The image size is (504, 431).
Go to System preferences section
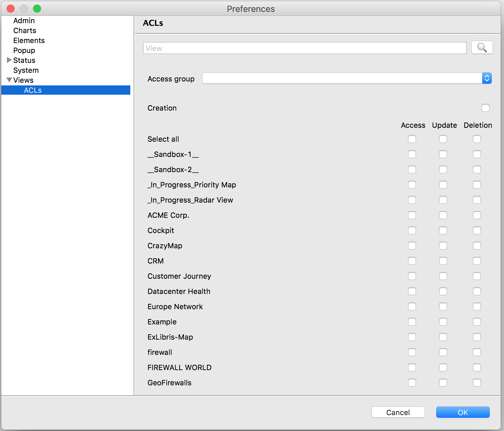[26, 70]
